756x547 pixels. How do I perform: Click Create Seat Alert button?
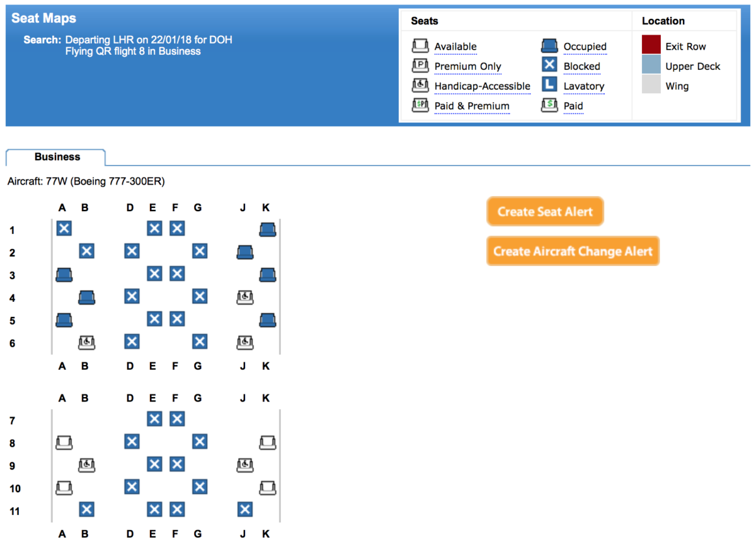(x=545, y=211)
